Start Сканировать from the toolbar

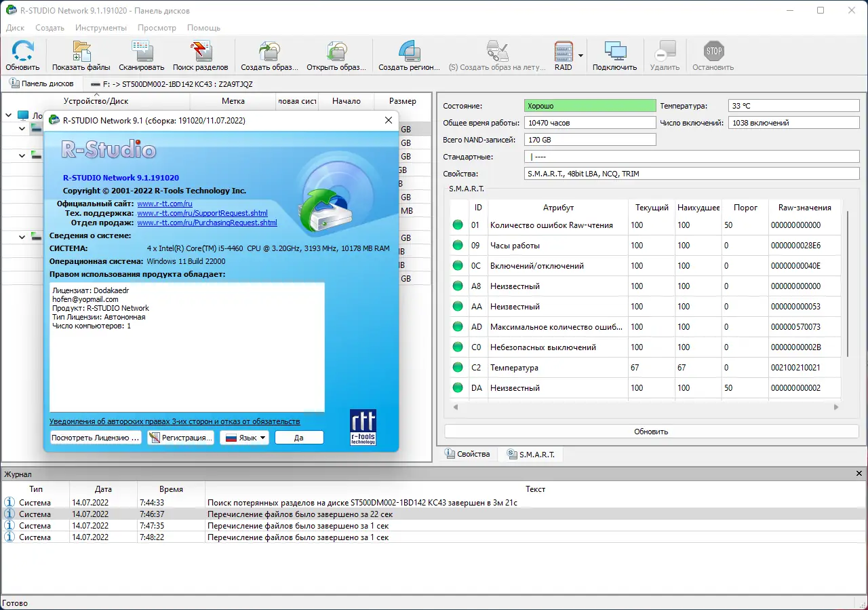[x=142, y=51]
